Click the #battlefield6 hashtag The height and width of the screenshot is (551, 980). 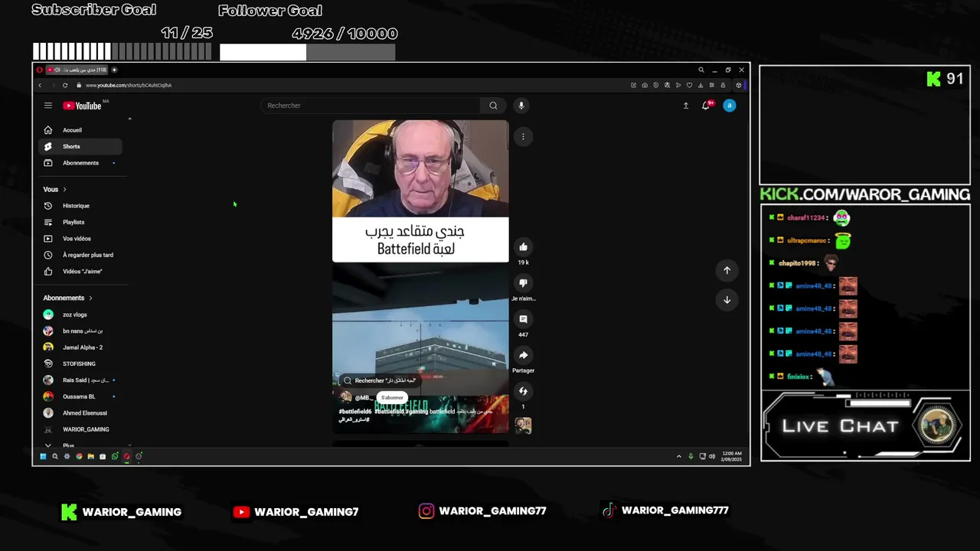coord(355,412)
